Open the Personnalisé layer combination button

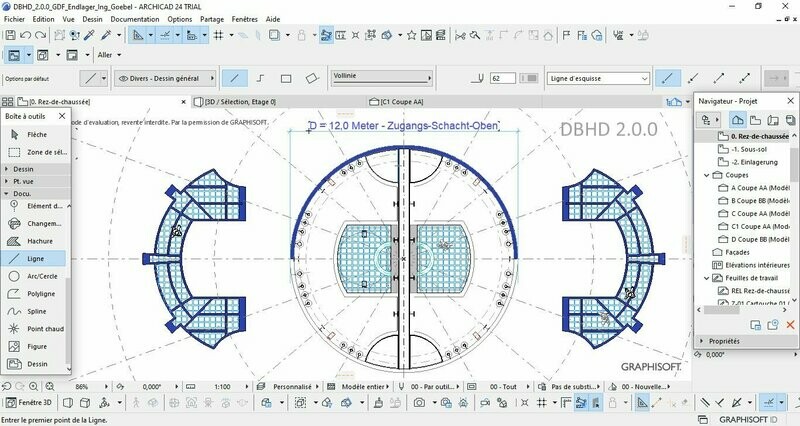pos(288,387)
